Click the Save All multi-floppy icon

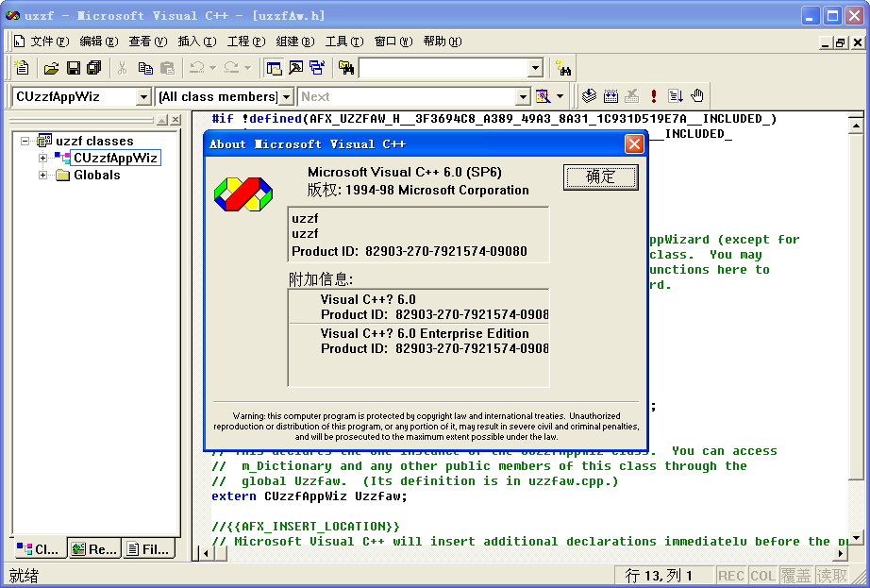point(94,68)
